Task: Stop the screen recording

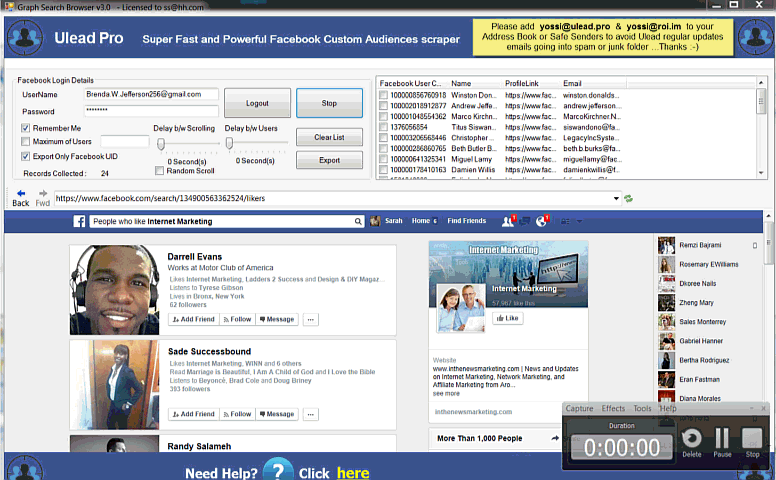Action: click(x=752, y=438)
